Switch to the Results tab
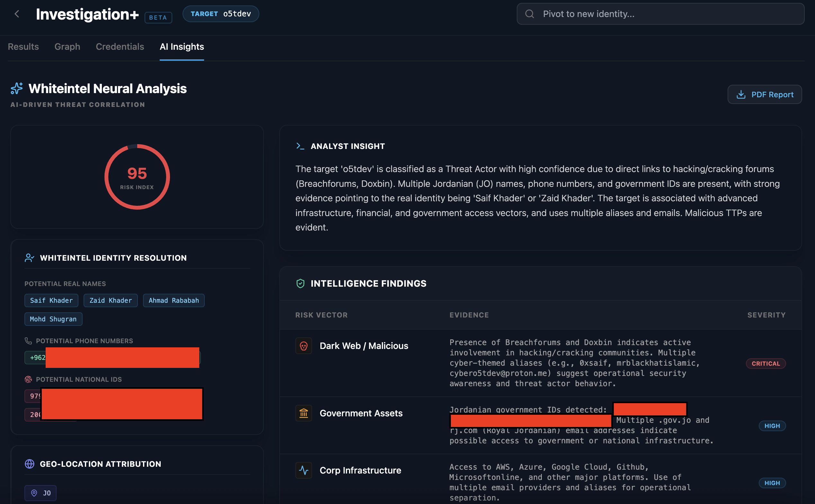The image size is (815, 504). pos(23,47)
